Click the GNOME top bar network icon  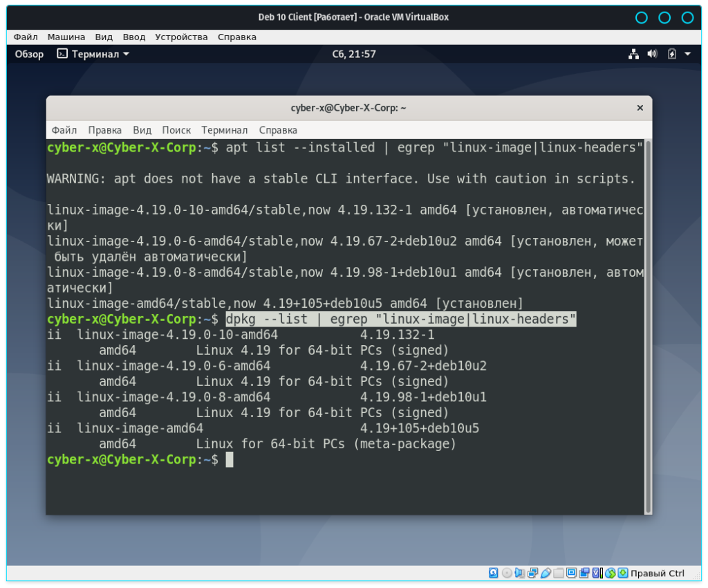tap(633, 54)
